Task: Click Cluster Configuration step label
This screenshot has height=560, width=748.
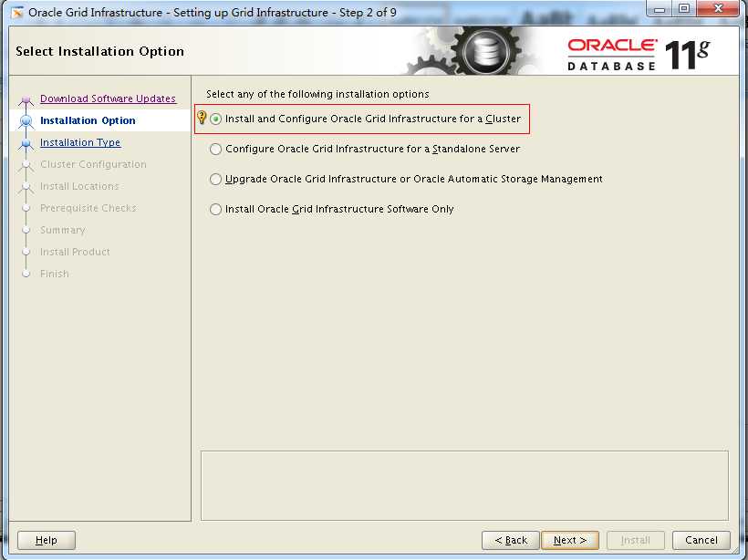Action: (x=93, y=164)
